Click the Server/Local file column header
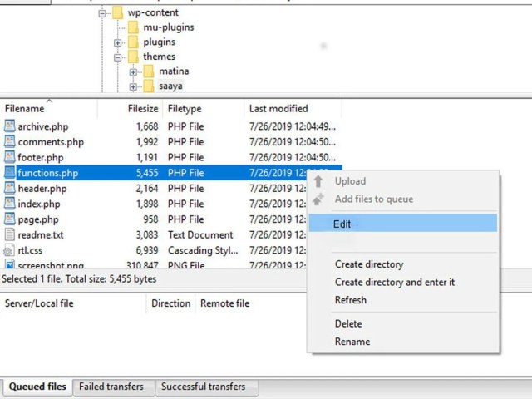The image size is (532, 399). (73, 303)
